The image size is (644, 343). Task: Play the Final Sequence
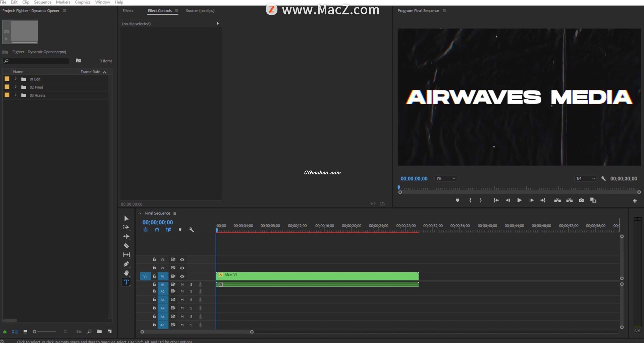click(x=519, y=200)
